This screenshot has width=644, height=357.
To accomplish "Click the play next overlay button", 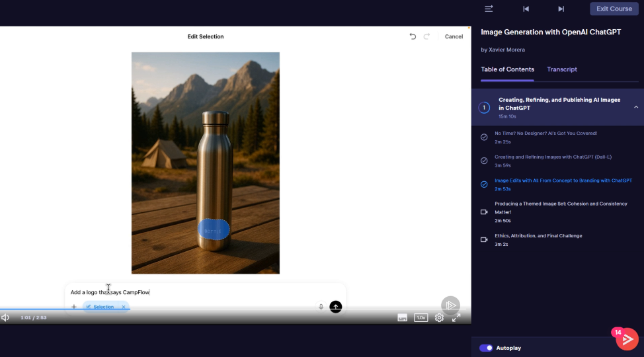I will pos(450,305).
